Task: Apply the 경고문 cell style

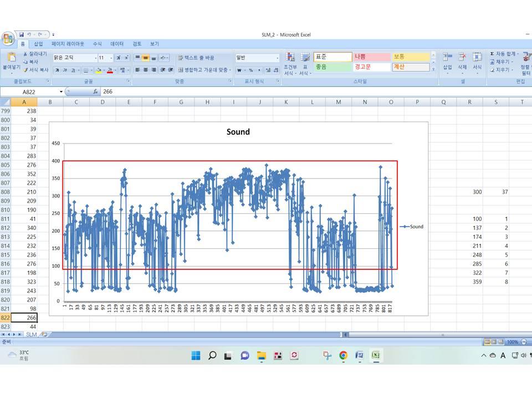Action: tap(371, 67)
